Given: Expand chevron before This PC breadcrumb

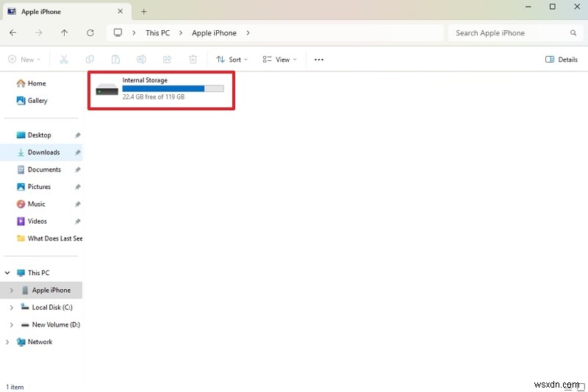Looking at the screenshot, I should click(134, 33).
